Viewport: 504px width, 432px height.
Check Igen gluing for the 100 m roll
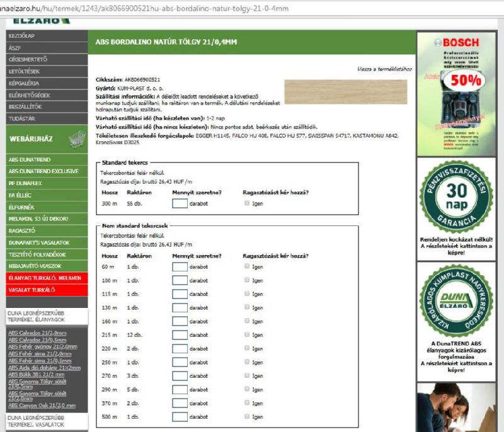tap(247, 280)
